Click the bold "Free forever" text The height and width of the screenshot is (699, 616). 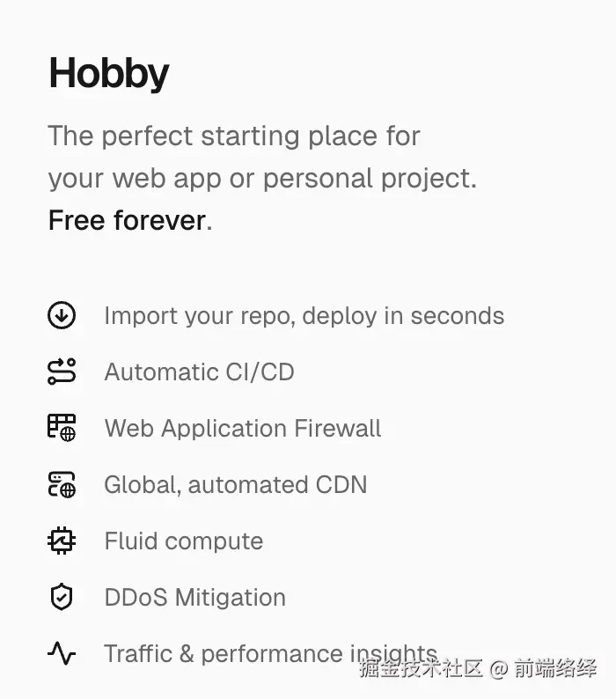[x=127, y=220]
